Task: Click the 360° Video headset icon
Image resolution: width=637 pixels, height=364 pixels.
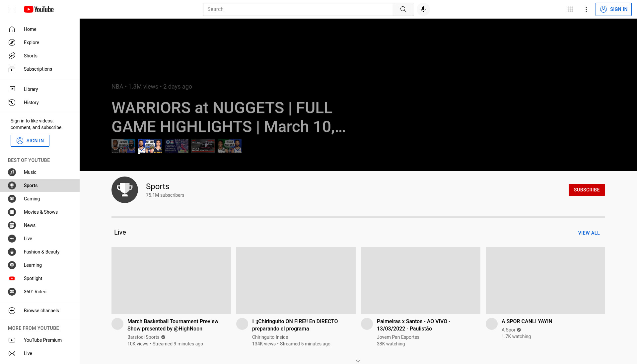Action: click(x=12, y=292)
